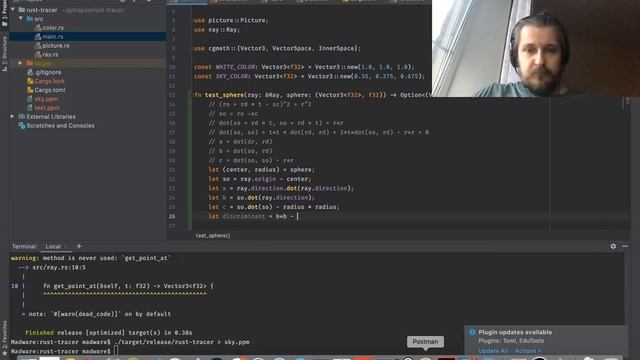Screen dimensions: 640x360
Task: Collapse the rust-tracer project root
Action: tap(13, 10)
